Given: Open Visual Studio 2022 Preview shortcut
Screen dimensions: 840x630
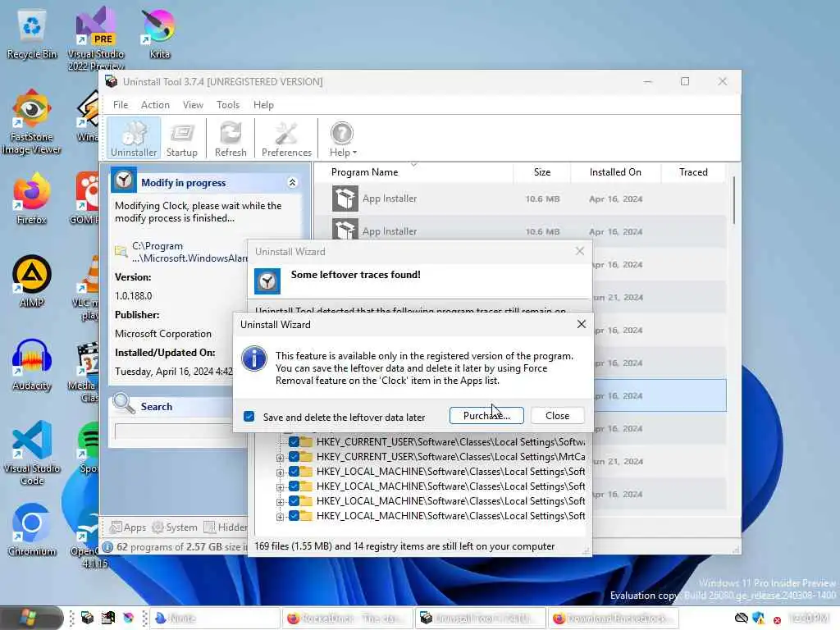Looking at the screenshot, I should pos(96,38).
